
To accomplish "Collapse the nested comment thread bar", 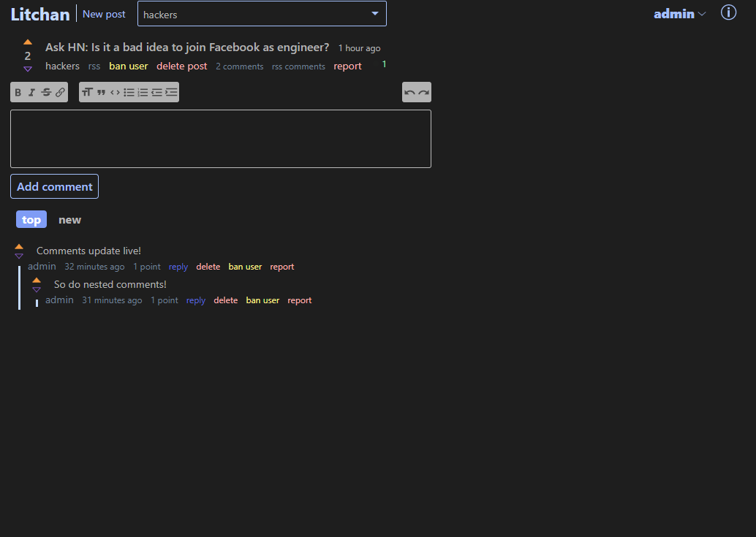I will point(37,303).
